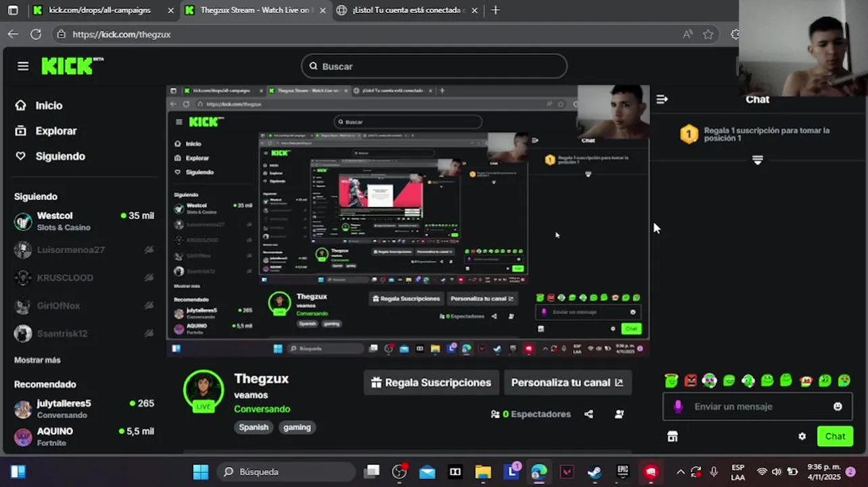Open offline channel GirlOfNox
The height and width of the screenshot is (487, 868).
[x=84, y=306]
